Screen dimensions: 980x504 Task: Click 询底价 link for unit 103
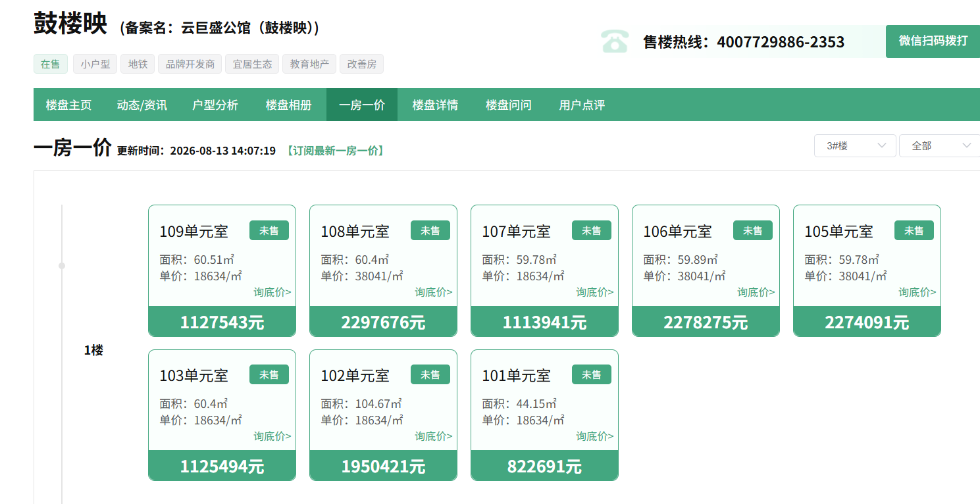click(x=272, y=436)
